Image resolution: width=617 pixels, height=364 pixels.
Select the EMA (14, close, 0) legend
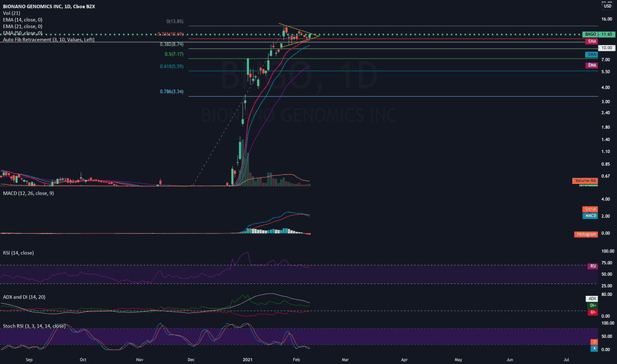[23, 20]
